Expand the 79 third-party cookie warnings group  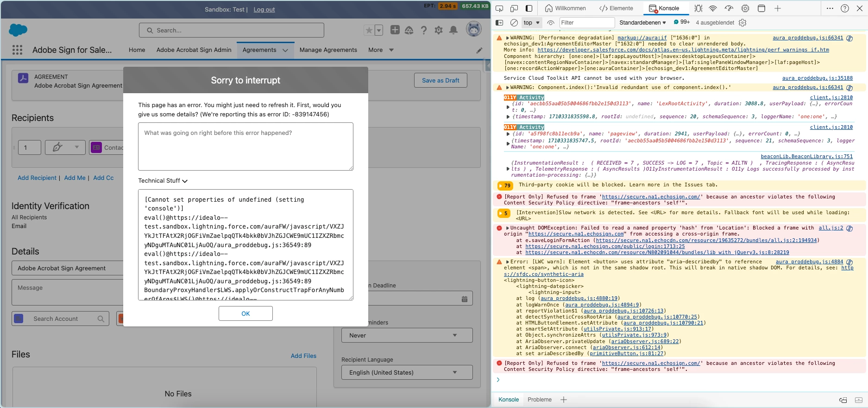tap(504, 185)
